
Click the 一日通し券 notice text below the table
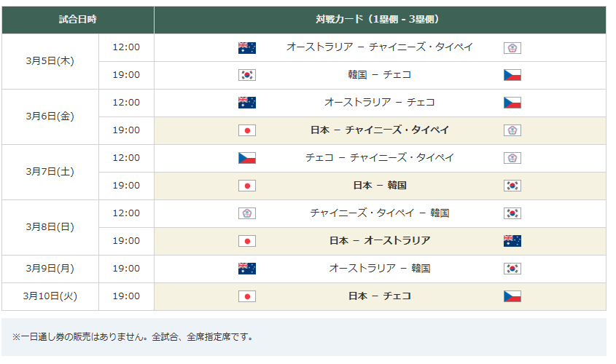pyautogui.click(x=133, y=337)
